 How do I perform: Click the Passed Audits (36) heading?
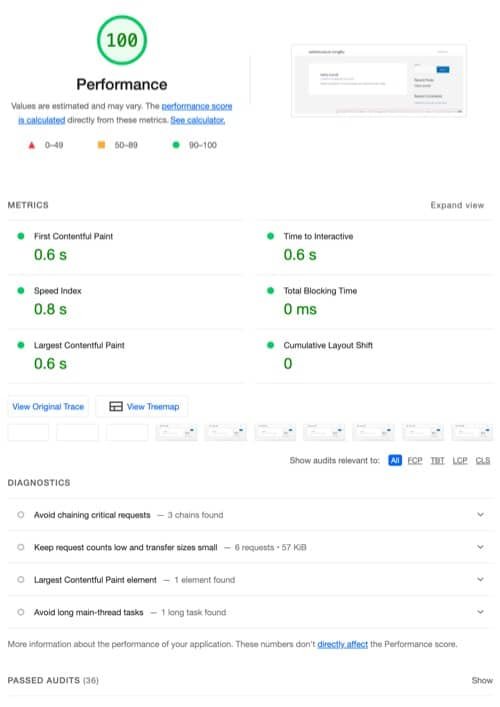point(53,680)
